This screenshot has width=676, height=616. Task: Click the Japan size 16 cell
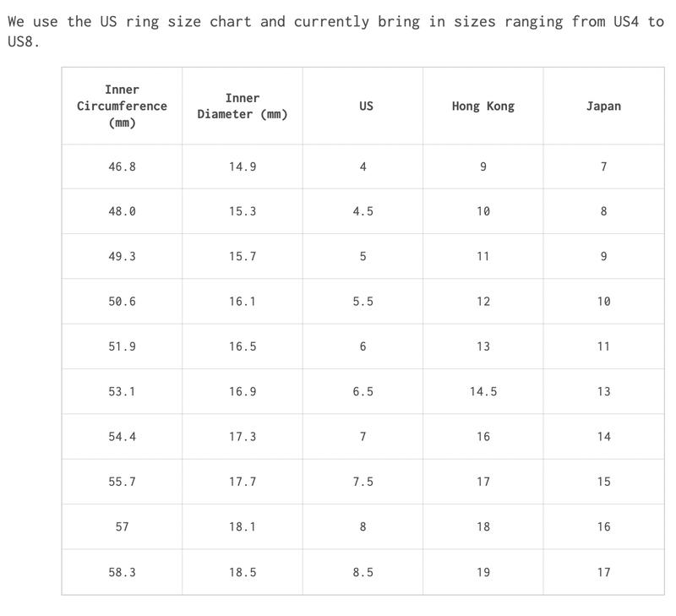[603, 526]
